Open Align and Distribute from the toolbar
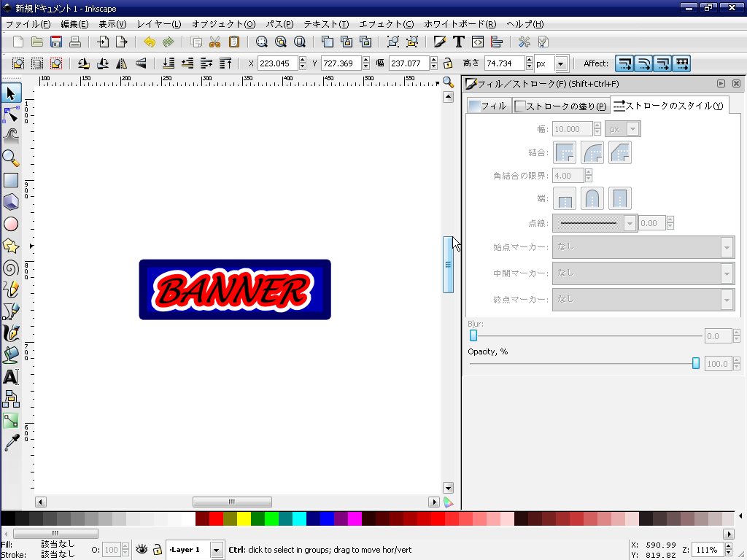This screenshot has width=747, height=560. (x=497, y=42)
